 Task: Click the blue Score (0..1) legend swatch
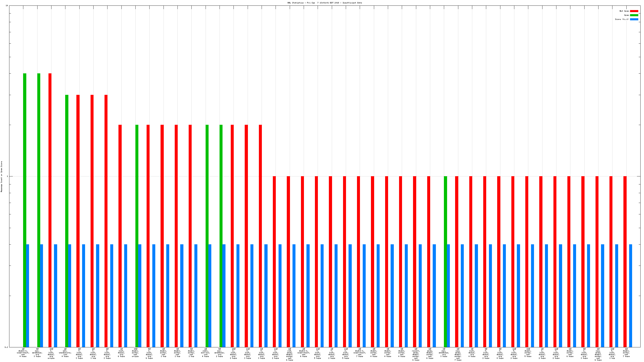pos(634,19)
